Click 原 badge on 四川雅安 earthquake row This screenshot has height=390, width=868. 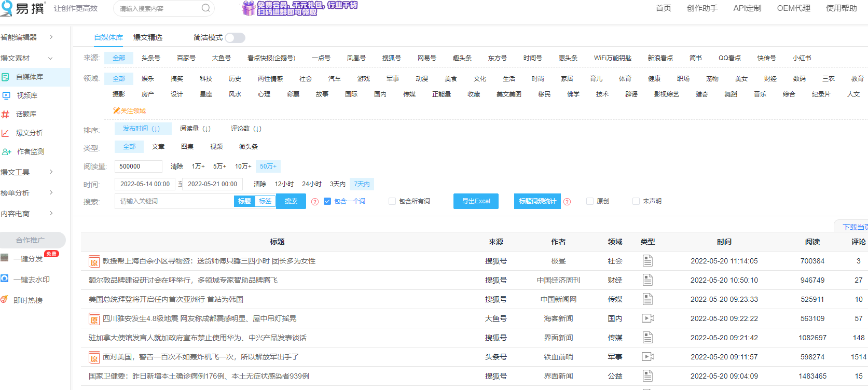click(x=94, y=319)
